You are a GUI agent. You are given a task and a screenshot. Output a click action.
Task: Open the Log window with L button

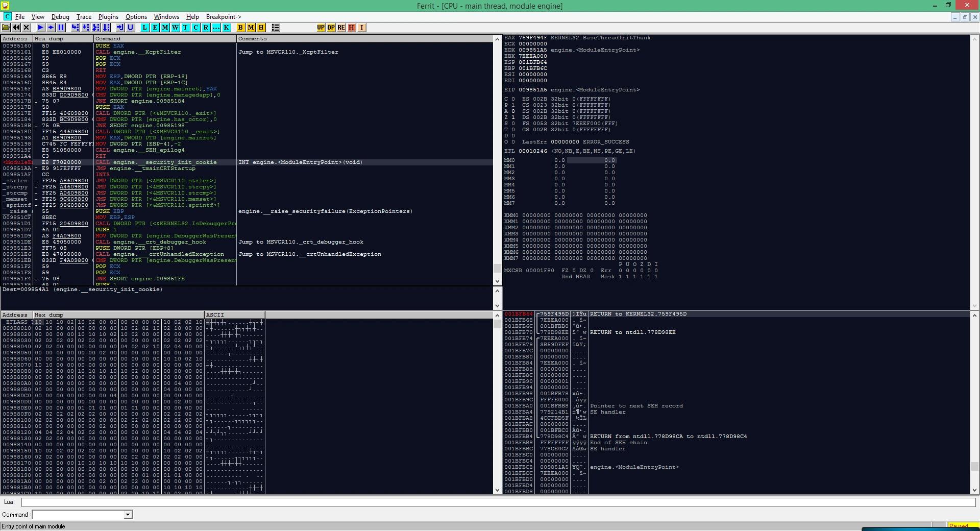145,28
